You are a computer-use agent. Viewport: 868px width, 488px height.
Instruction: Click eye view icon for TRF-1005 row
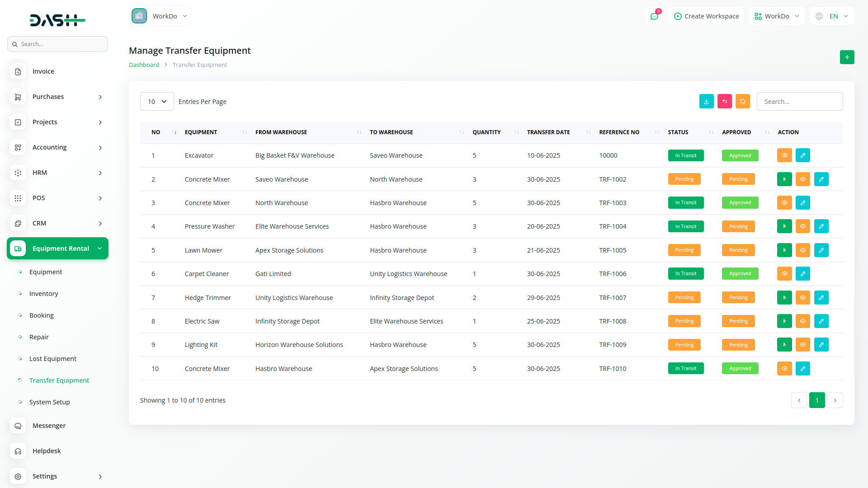coord(802,250)
